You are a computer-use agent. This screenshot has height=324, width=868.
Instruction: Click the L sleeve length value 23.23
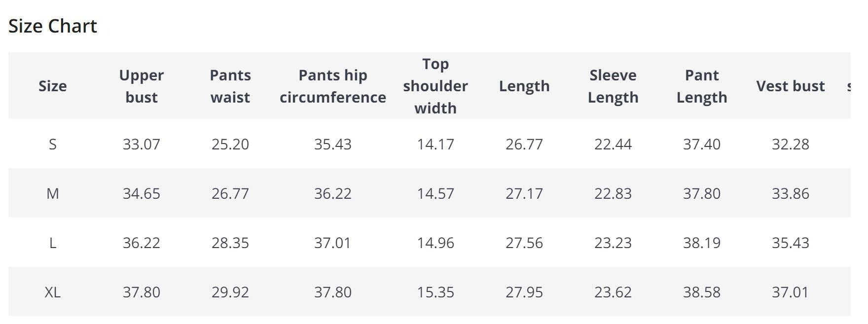(x=613, y=243)
